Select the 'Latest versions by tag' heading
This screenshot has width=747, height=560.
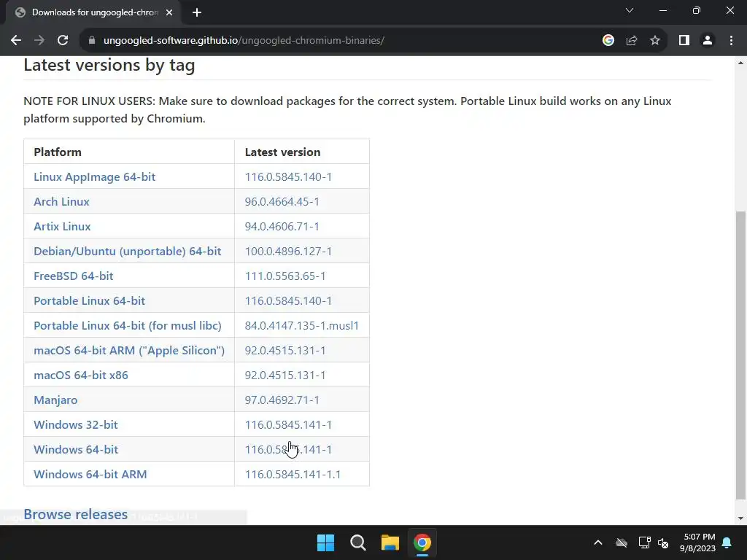[109, 65]
